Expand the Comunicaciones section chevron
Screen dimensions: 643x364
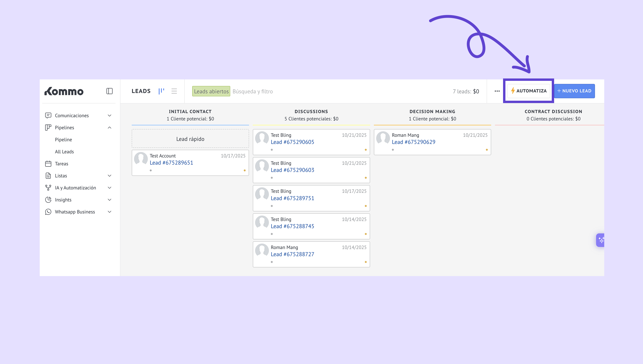[x=109, y=116]
